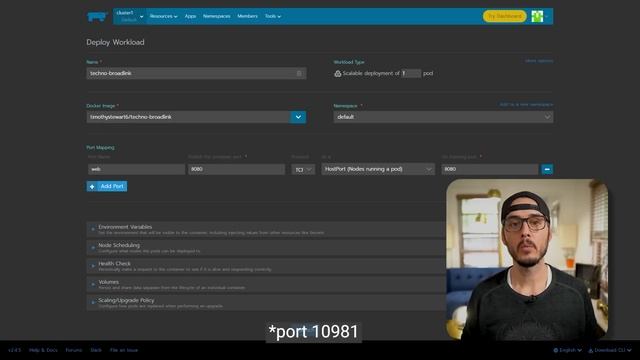Viewport: 640px width, 360px height.
Task: Click the Add Port button
Action: click(107, 186)
